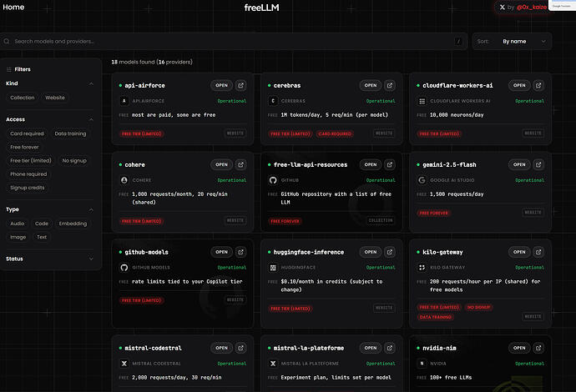Screen dimensions: 576x392
Task: Open the Sort By name dropdown
Action: (x=512, y=41)
